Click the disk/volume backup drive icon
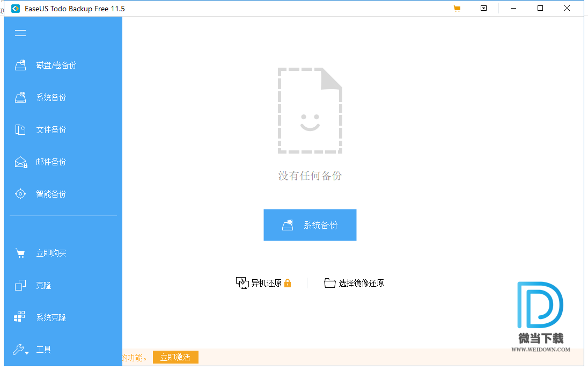 20,66
